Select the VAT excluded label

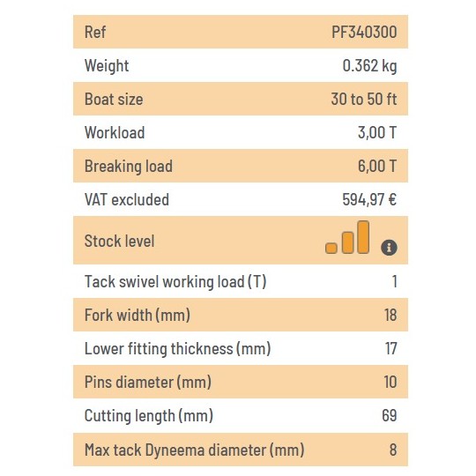pyautogui.click(x=127, y=199)
